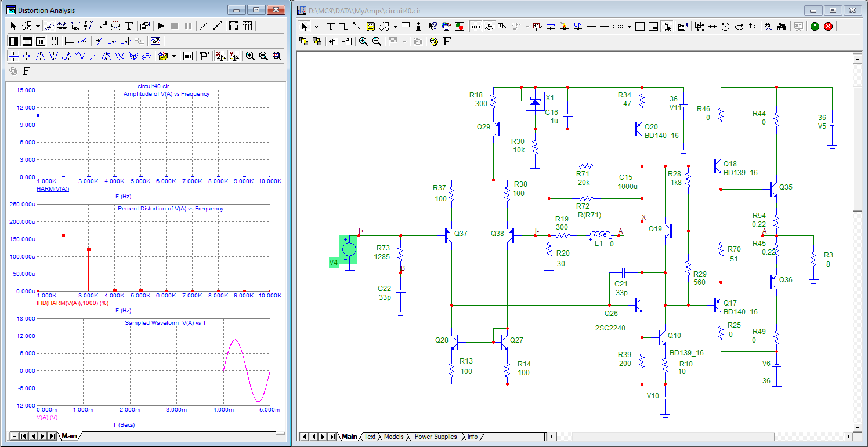Click the Run play button in Distortion Analysis
This screenshot has width=868, height=447.
161,26
